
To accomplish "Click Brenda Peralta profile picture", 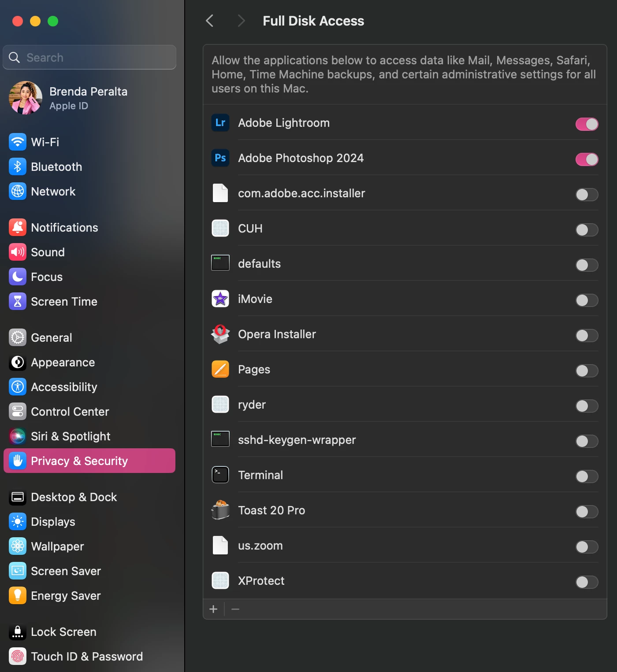I will tap(26, 98).
